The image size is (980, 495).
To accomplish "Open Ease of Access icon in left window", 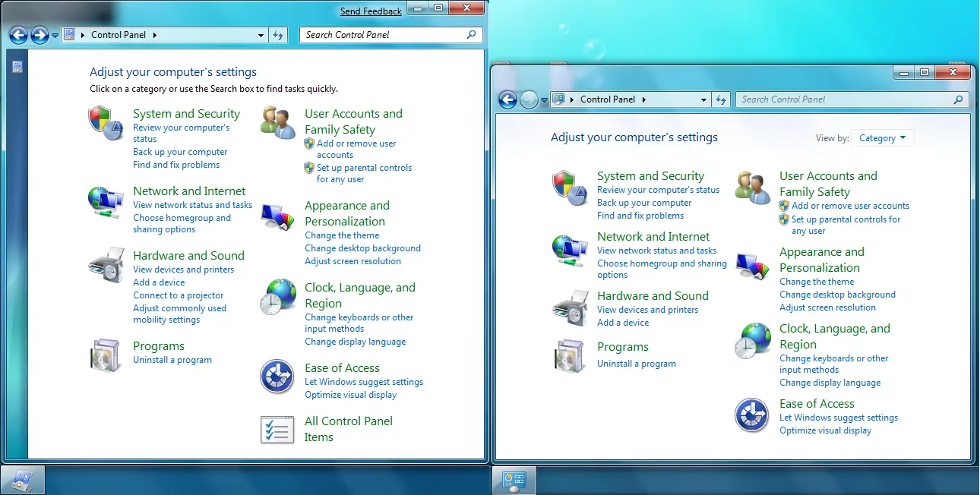I will click(x=277, y=377).
